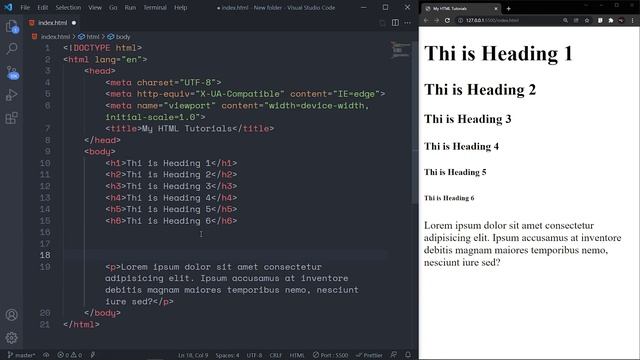Click the UTF-8 encoding indicator
Image resolution: width=640 pixels, height=360 pixels.
tap(254, 355)
